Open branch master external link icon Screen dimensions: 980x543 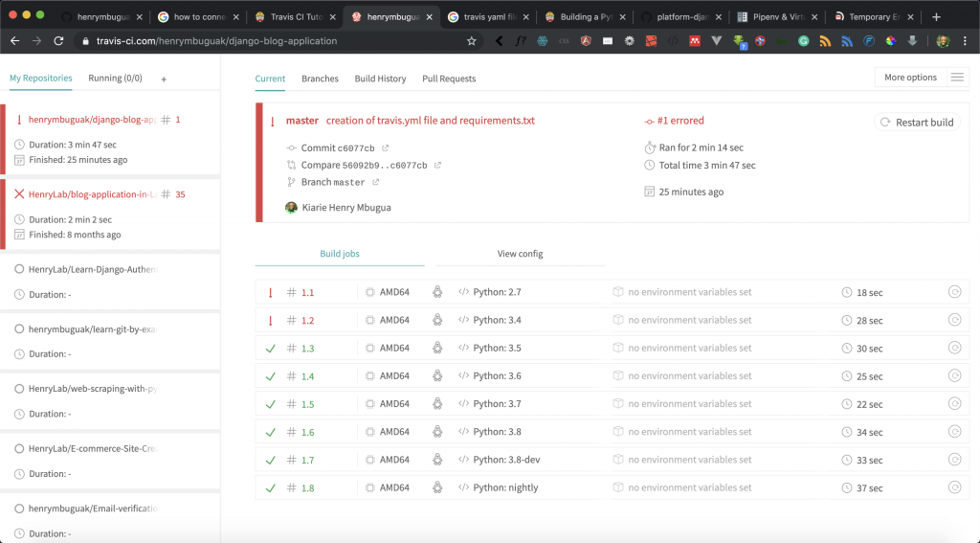click(375, 182)
